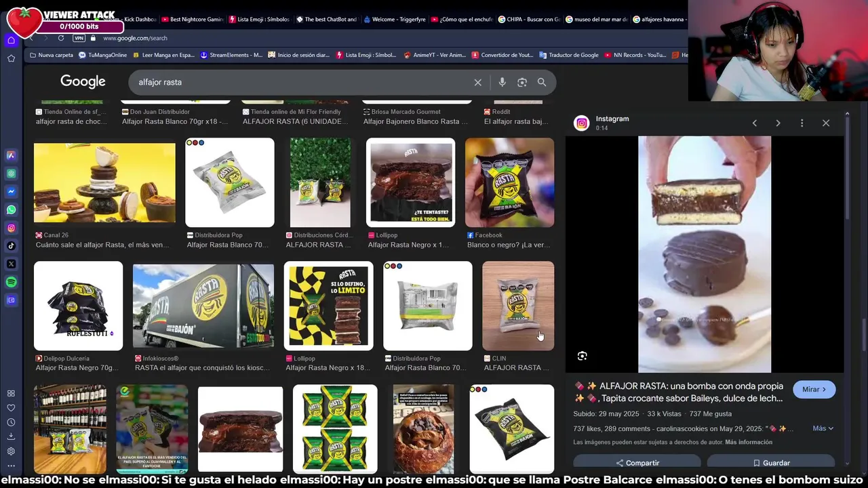
Task: Open TikTok in the sidebar
Action: (x=11, y=246)
